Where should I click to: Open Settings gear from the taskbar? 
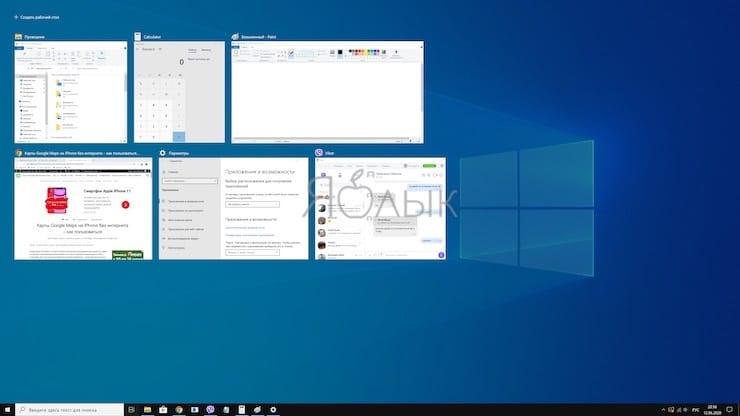point(273,409)
